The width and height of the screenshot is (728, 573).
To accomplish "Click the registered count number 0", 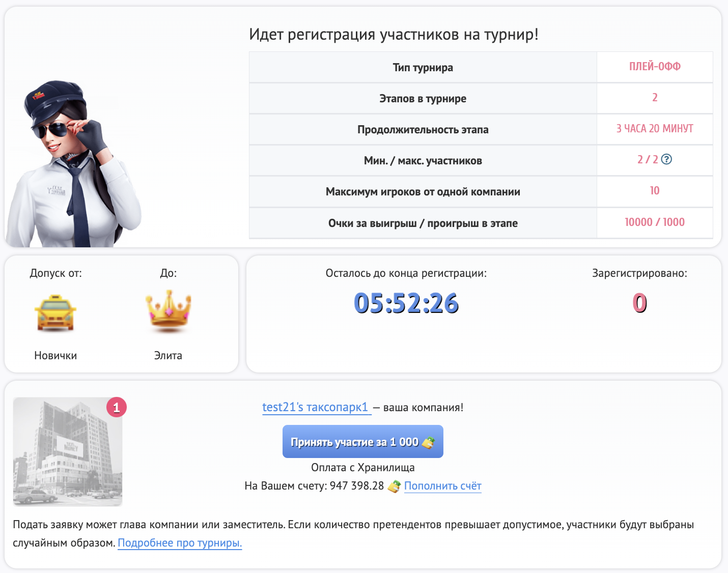I will click(x=639, y=303).
